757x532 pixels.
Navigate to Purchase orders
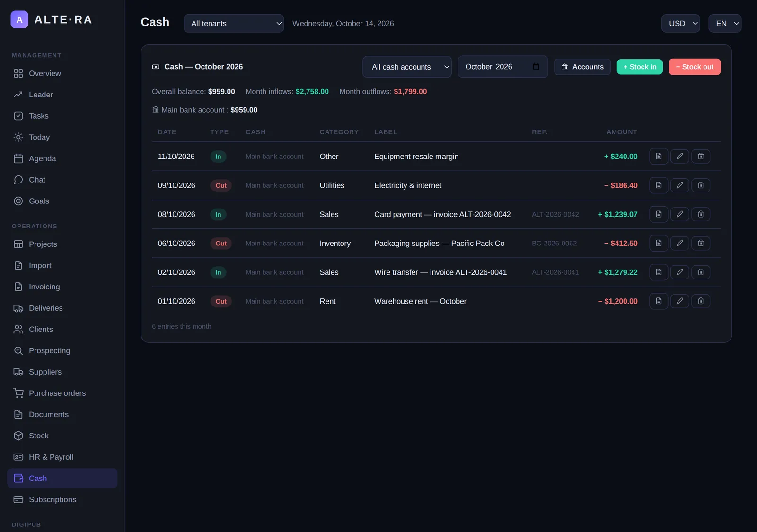pos(62,393)
